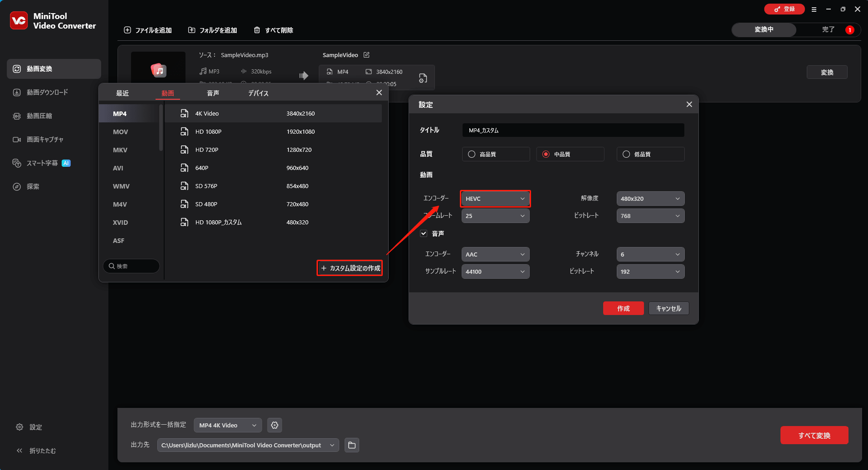Select the 低品質 radio button
This screenshot has width=868, height=470.
pos(627,154)
